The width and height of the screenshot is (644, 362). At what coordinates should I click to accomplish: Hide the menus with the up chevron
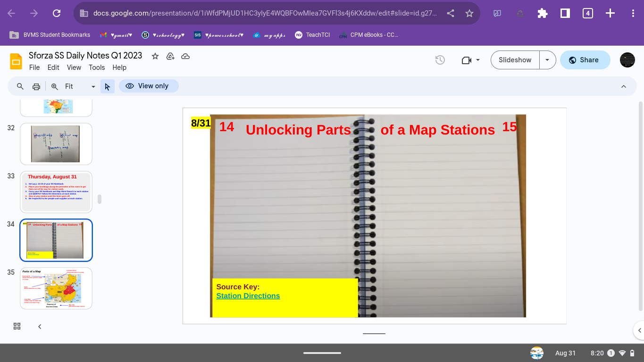624,86
